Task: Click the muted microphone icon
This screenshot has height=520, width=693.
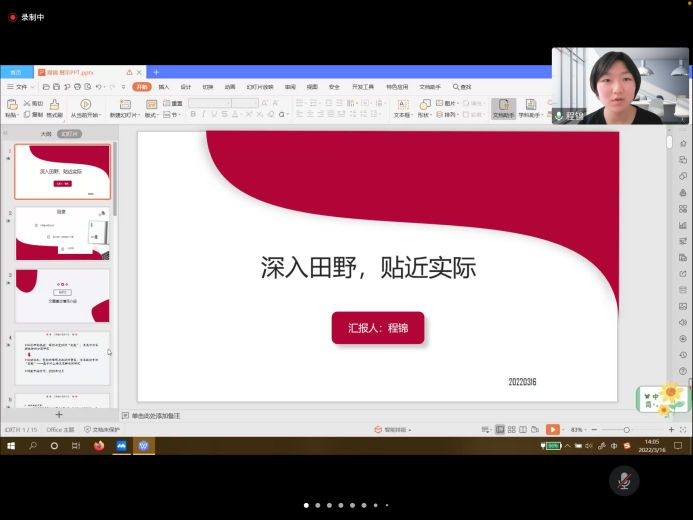Action: click(624, 481)
